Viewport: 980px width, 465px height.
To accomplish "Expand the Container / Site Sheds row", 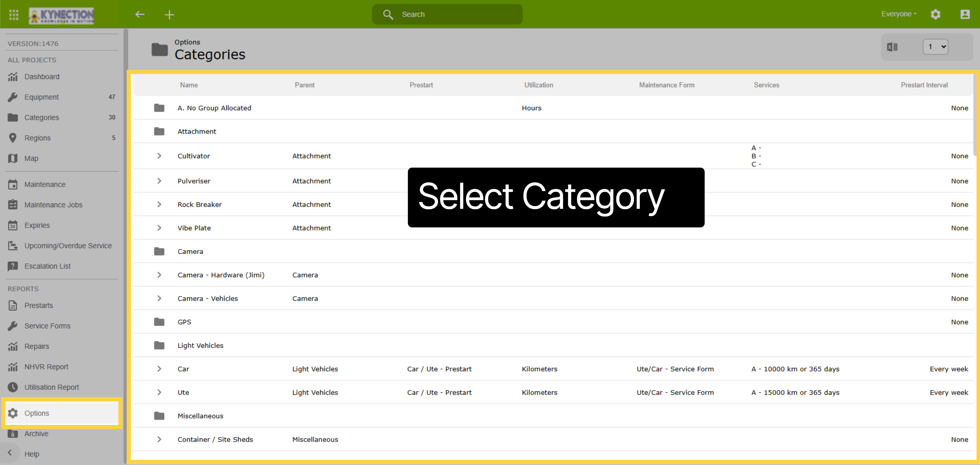I will click(159, 440).
